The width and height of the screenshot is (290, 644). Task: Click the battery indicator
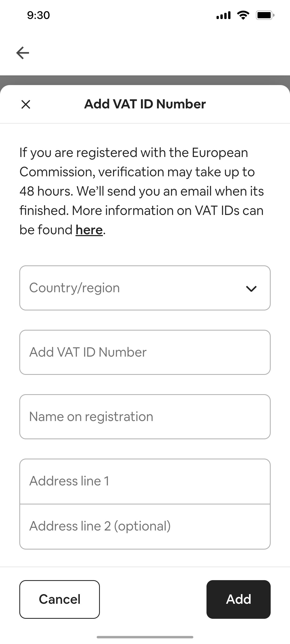[265, 15]
